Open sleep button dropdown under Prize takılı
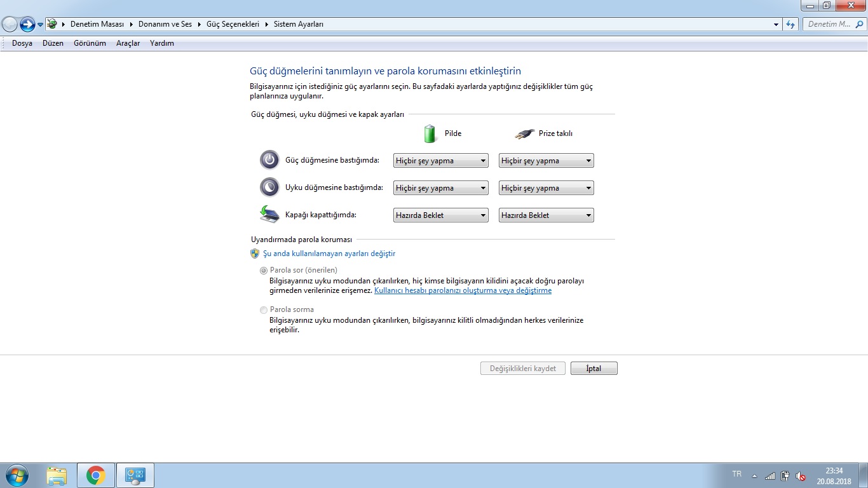Viewport: 868px width, 488px height. coord(546,188)
